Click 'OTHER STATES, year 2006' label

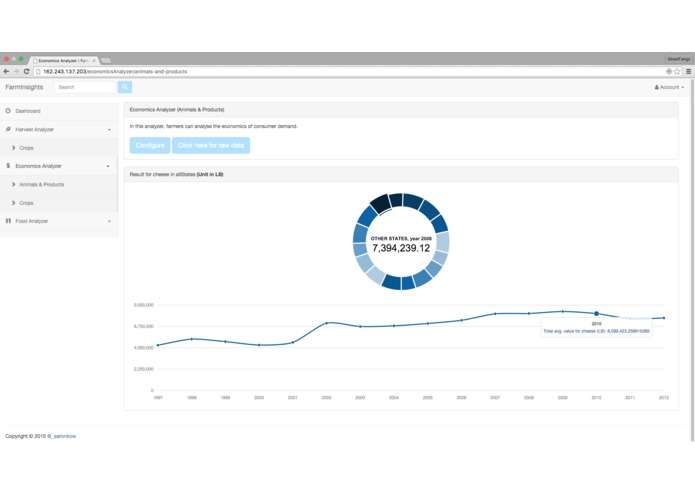tap(401, 238)
